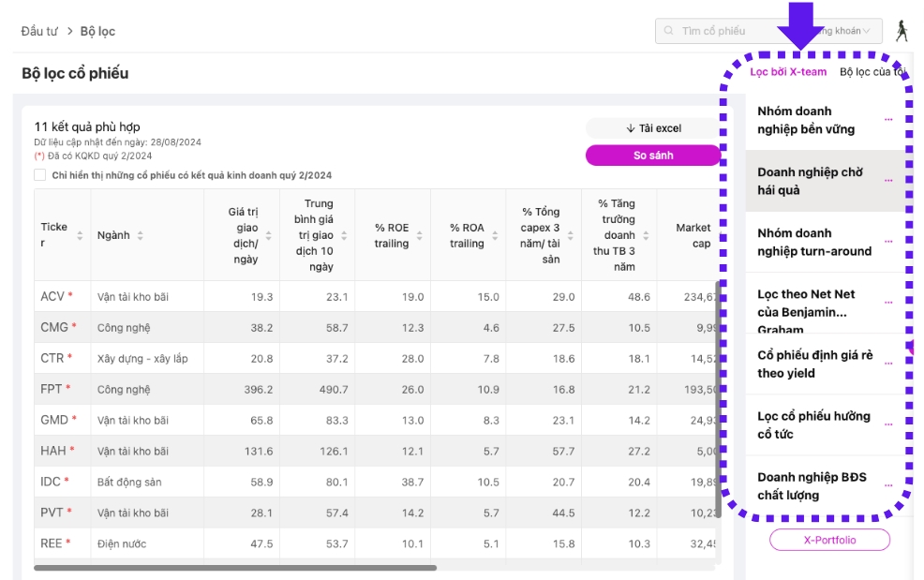Image resolution: width=924 pixels, height=580 pixels.
Task: Download results with the Tải excel button
Action: tap(653, 128)
